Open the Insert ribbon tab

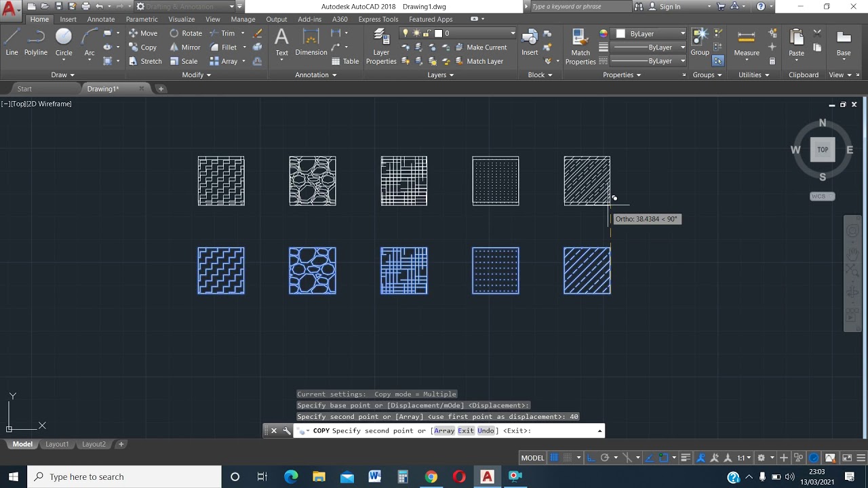point(68,19)
